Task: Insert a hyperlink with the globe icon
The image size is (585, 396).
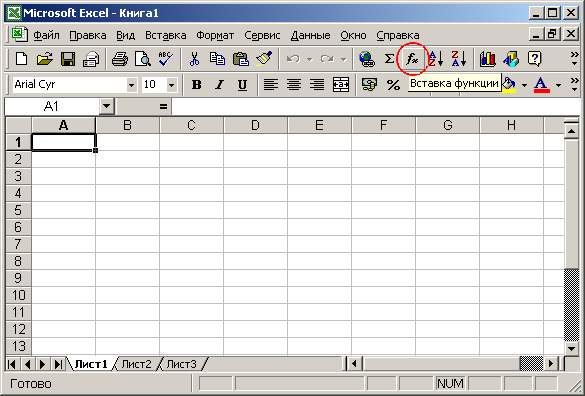Action: coord(367,59)
